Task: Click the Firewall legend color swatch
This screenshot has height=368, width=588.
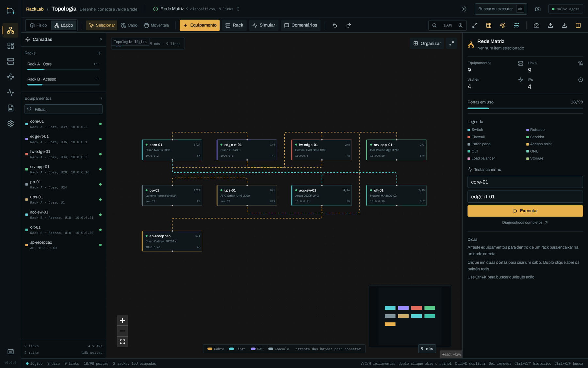Action: [469, 137]
